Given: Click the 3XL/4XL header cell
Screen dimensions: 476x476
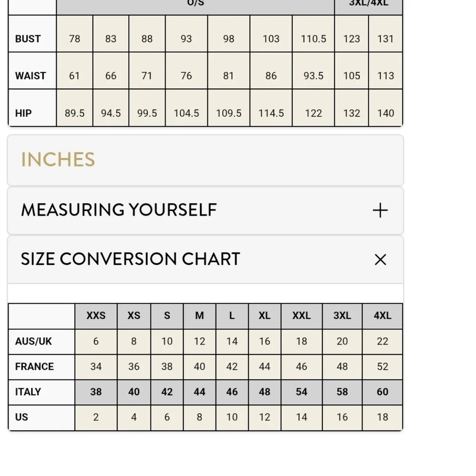Looking at the screenshot, I should pyautogui.click(x=368, y=4).
